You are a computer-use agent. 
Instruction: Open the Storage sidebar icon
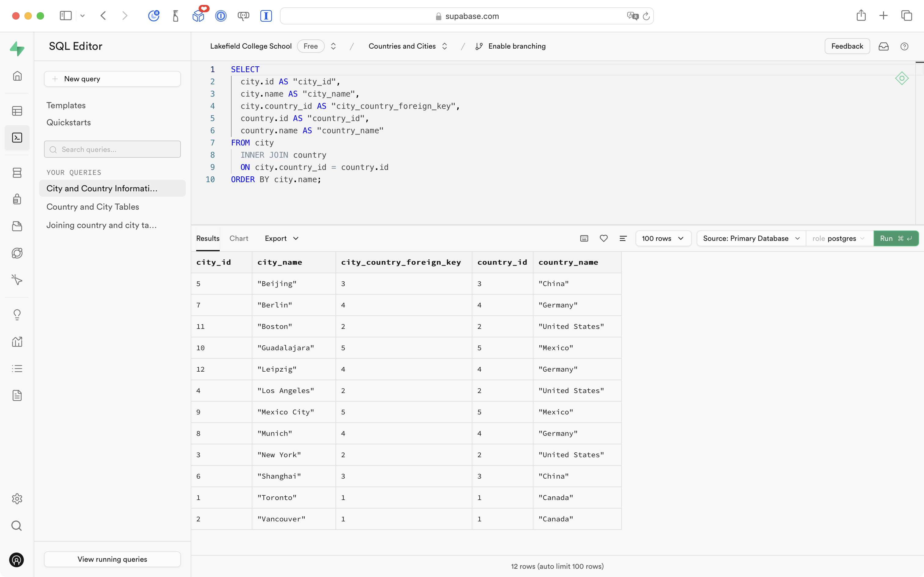coord(17,226)
